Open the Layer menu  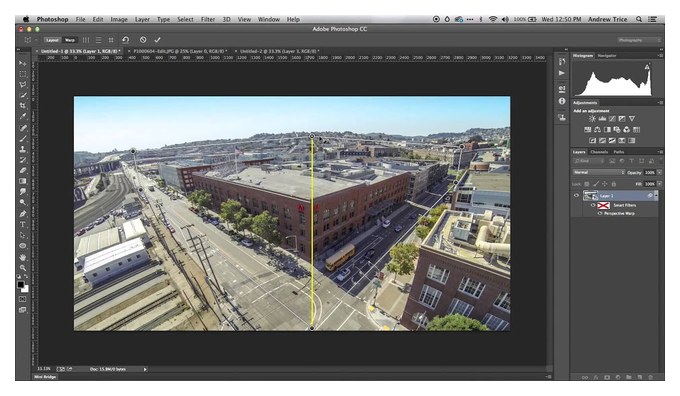(142, 19)
